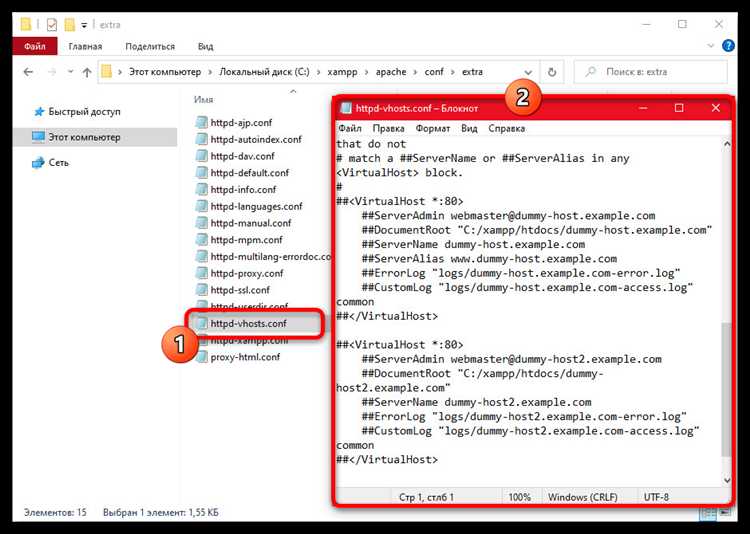Click Windows (CRLF) in Notepad status bar

pyautogui.click(x=583, y=497)
